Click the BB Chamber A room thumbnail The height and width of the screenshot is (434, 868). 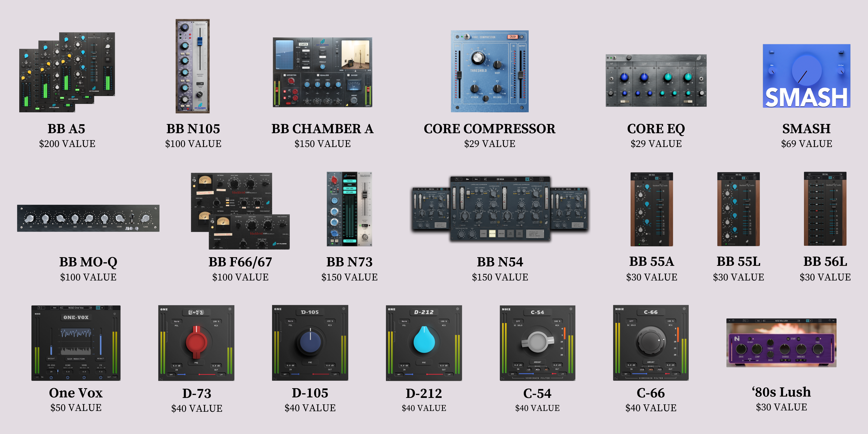[355, 55]
